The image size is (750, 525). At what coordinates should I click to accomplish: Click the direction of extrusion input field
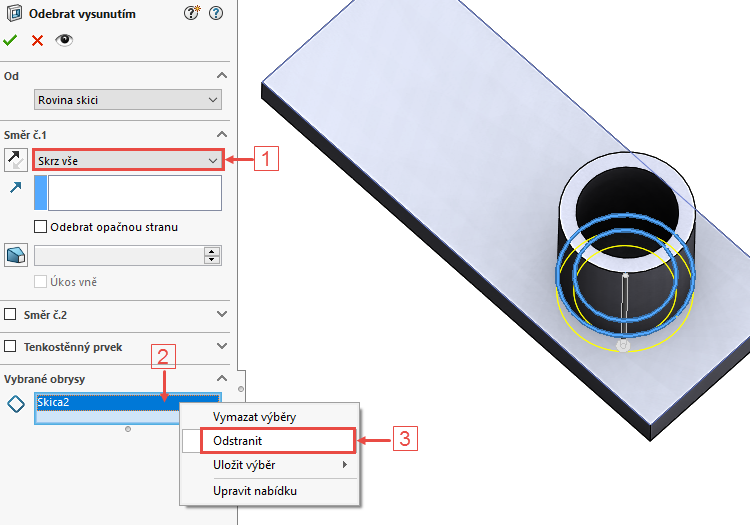click(134, 193)
